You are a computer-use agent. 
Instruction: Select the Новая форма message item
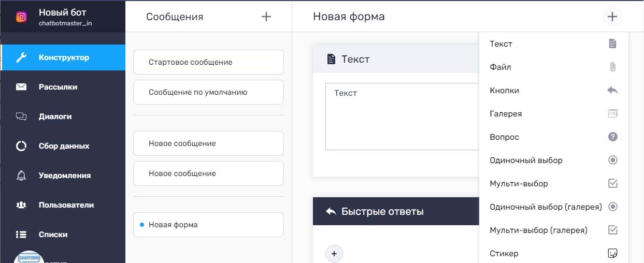pyautogui.click(x=208, y=225)
